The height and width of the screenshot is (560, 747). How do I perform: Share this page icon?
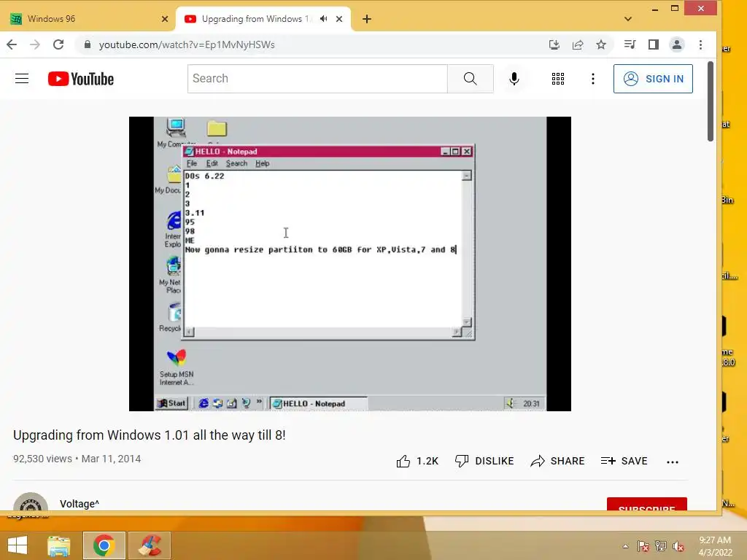pos(578,44)
